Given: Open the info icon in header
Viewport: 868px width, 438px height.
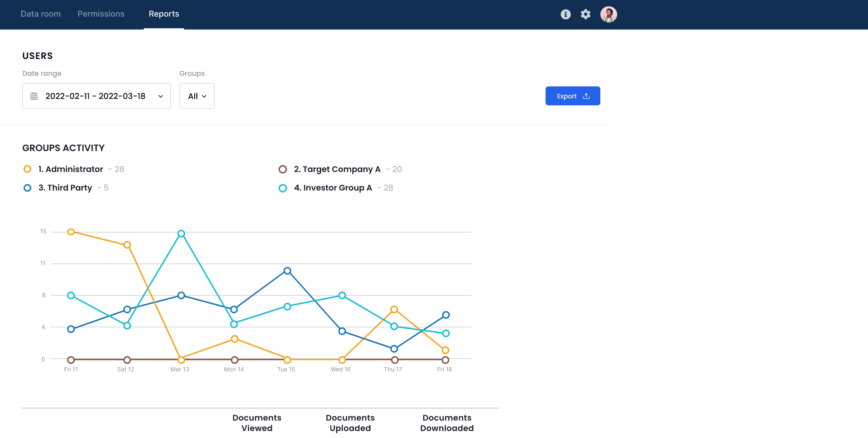Looking at the screenshot, I should tap(566, 14).
